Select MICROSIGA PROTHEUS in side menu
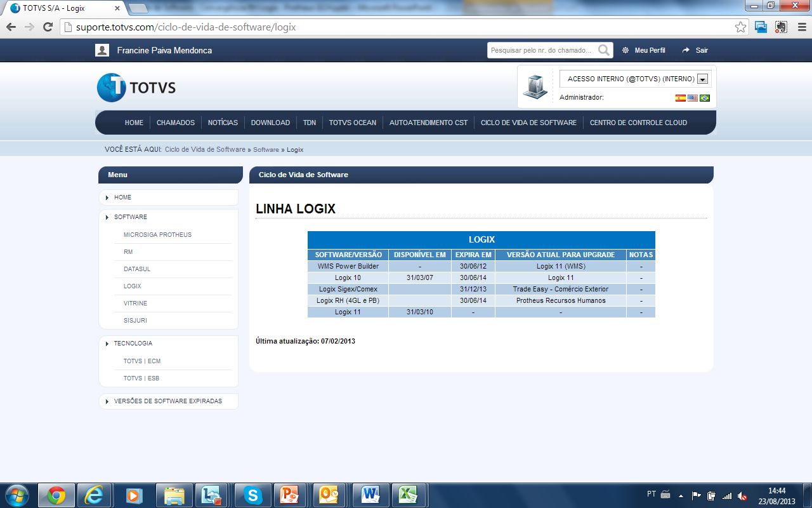 [x=157, y=235]
